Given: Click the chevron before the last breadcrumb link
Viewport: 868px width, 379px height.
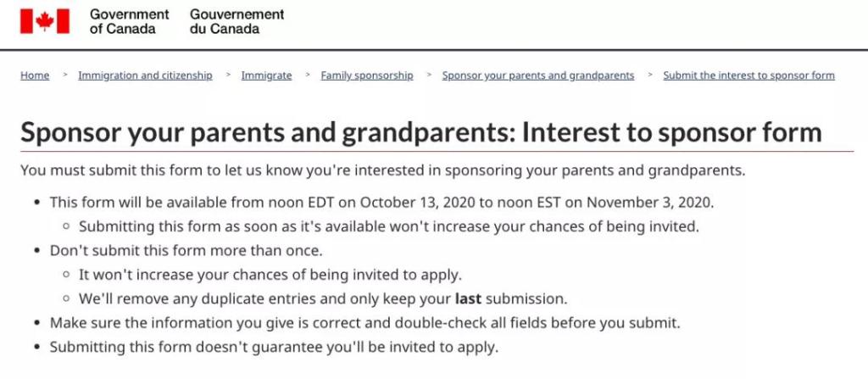Looking at the screenshot, I should (649, 75).
